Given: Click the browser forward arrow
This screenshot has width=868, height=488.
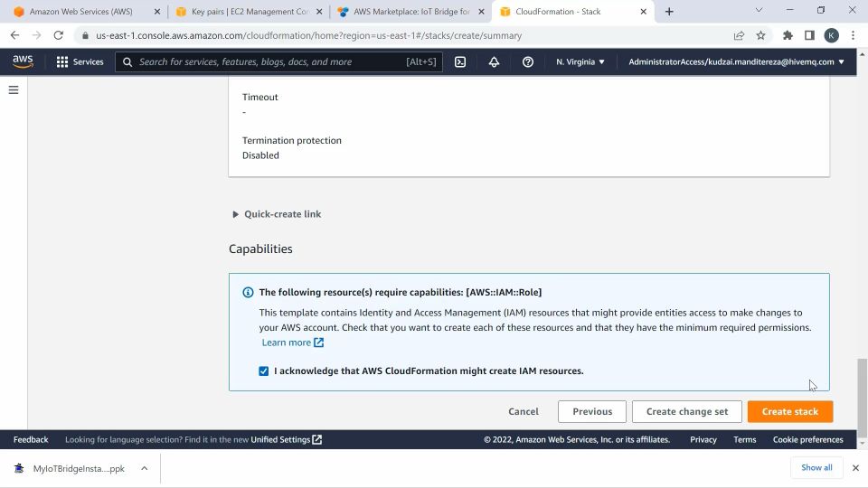Looking at the screenshot, I should click(36, 35).
